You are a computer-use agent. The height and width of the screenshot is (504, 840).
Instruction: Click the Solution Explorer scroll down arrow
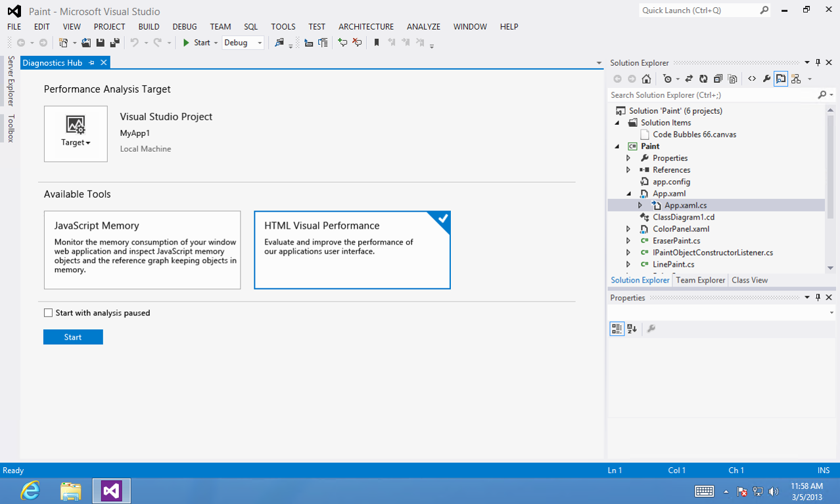coord(831,268)
